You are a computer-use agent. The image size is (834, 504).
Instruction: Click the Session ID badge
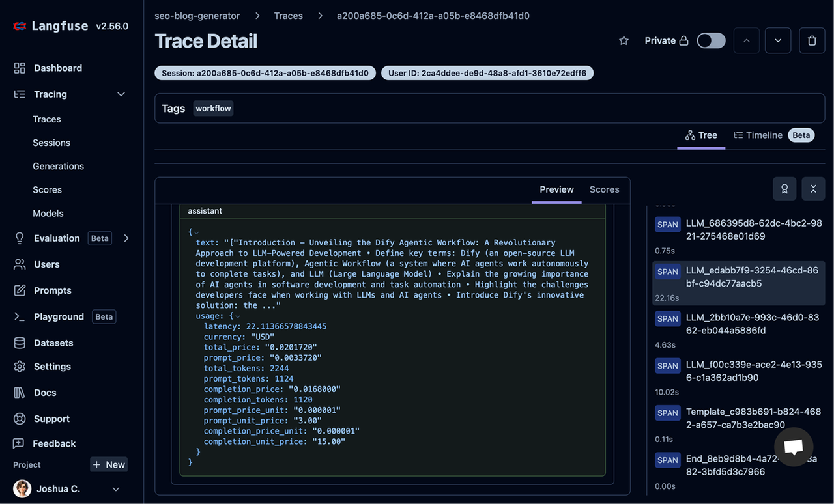click(x=265, y=73)
